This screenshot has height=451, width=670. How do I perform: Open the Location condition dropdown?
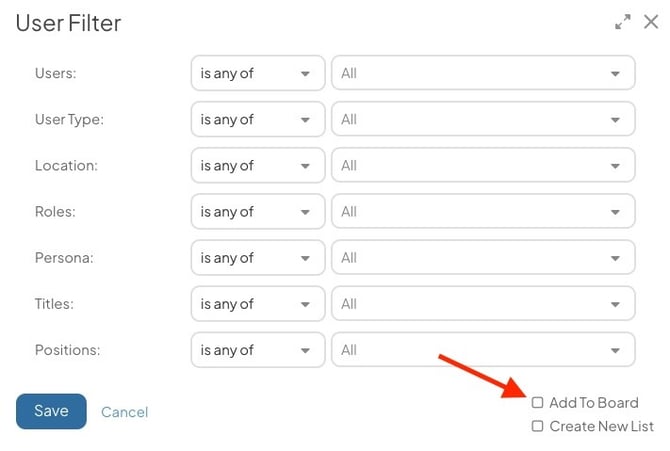click(x=257, y=165)
